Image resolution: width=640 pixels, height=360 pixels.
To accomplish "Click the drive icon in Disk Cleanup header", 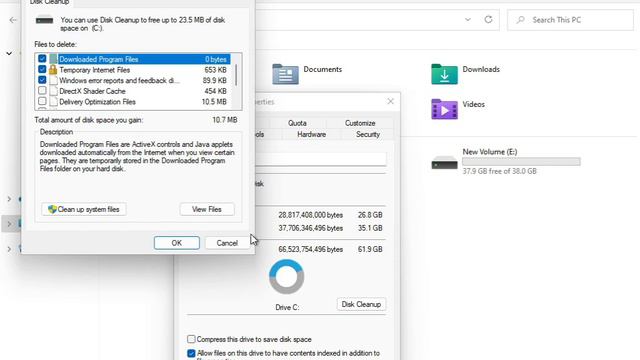I will pyautogui.click(x=44, y=20).
